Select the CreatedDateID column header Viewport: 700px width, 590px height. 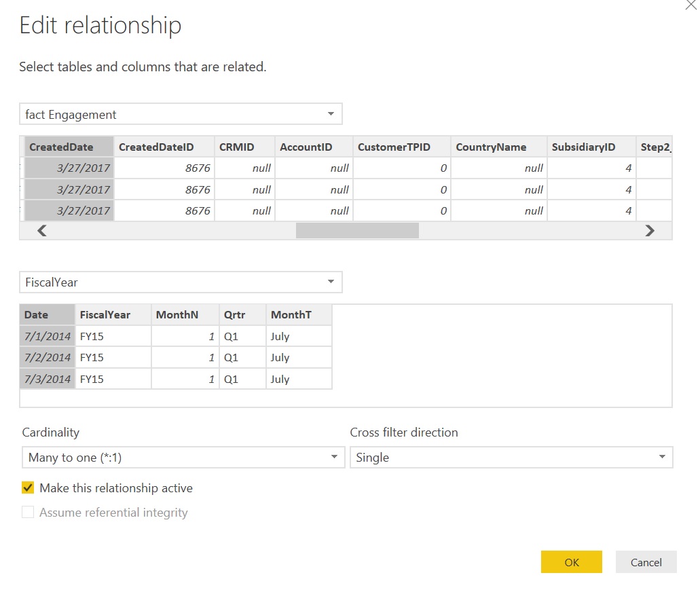164,147
